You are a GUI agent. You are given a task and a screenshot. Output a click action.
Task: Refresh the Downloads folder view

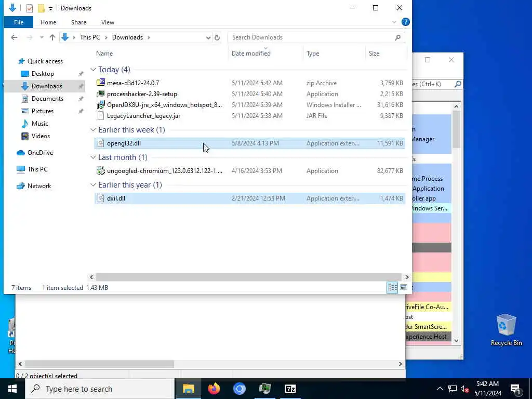(x=217, y=37)
